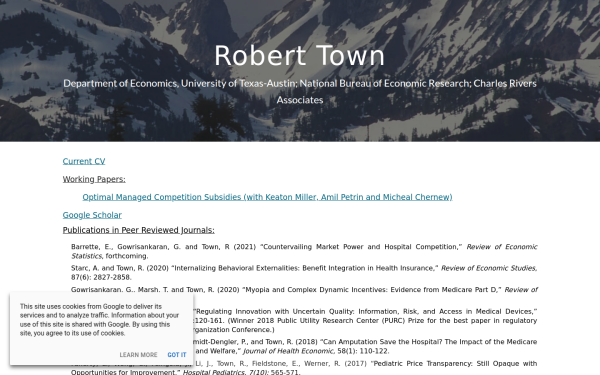This screenshot has width=600, height=375.
Task: Click the Robert Town page title
Action: 300,56
